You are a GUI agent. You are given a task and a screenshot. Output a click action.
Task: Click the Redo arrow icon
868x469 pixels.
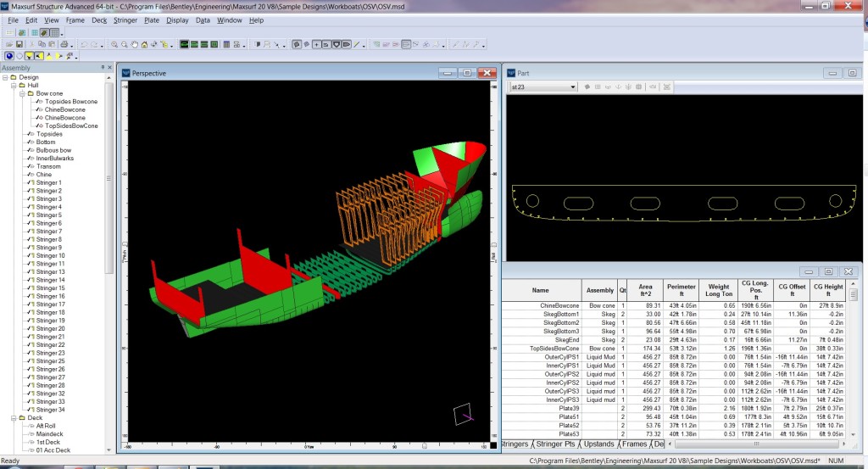point(95,44)
